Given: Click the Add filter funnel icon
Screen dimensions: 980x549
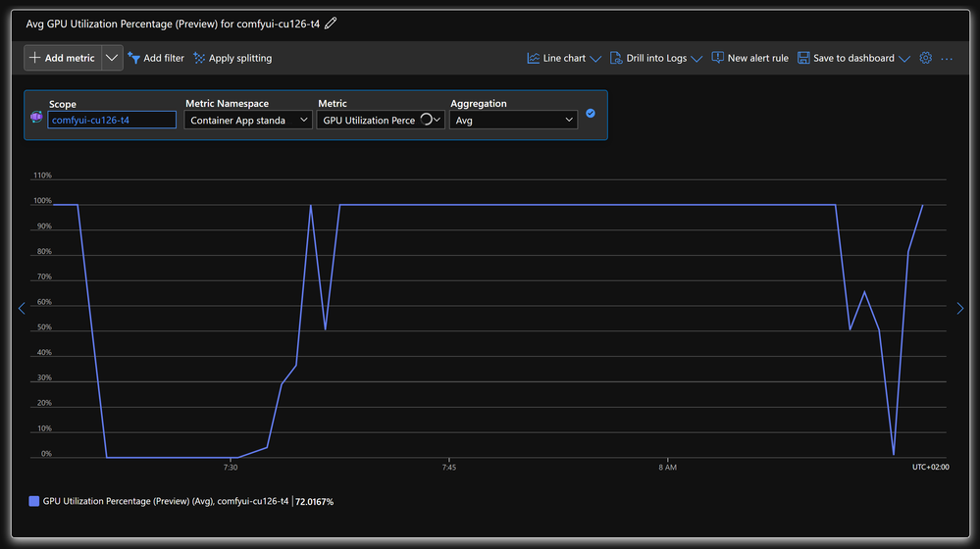Looking at the screenshot, I should pos(133,58).
